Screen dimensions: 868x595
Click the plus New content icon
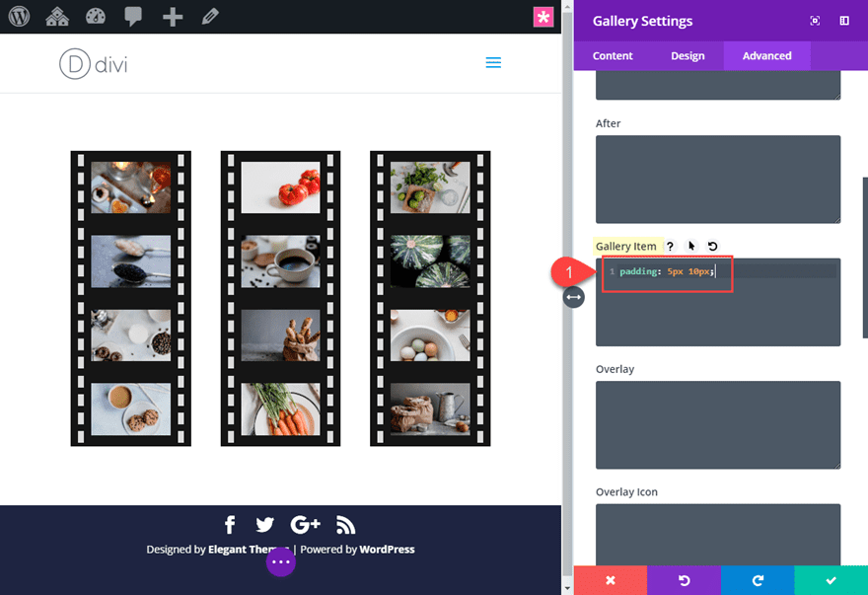pyautogui.click(x=173, y=17)
